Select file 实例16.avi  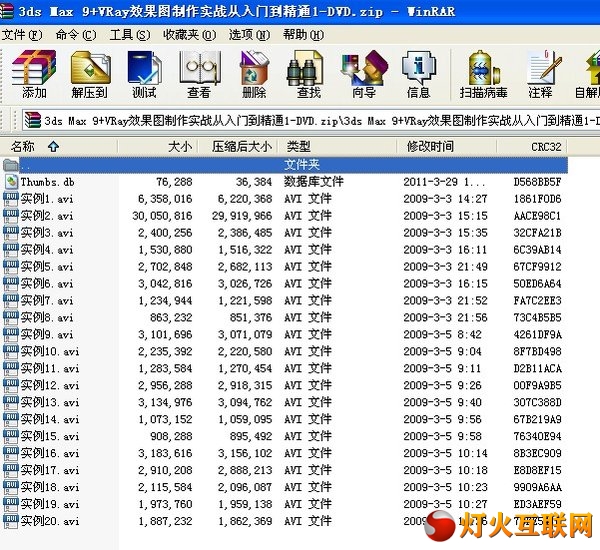click(x=50, y=453)
